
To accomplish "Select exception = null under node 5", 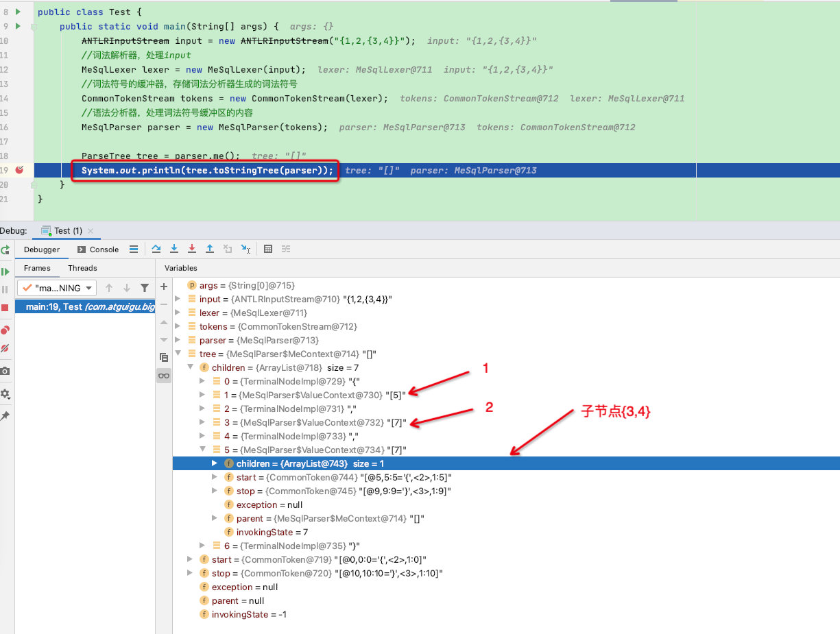I will click(506, 504).
